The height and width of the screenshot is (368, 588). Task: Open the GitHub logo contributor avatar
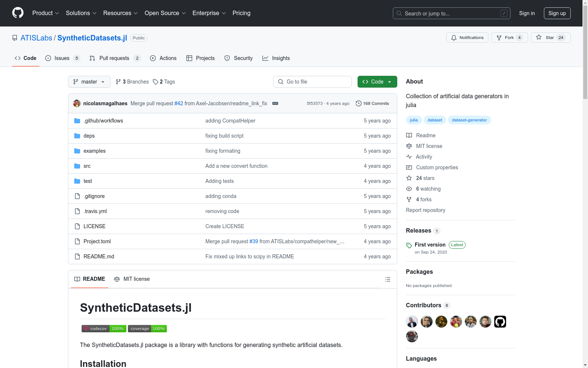point(500,322)
